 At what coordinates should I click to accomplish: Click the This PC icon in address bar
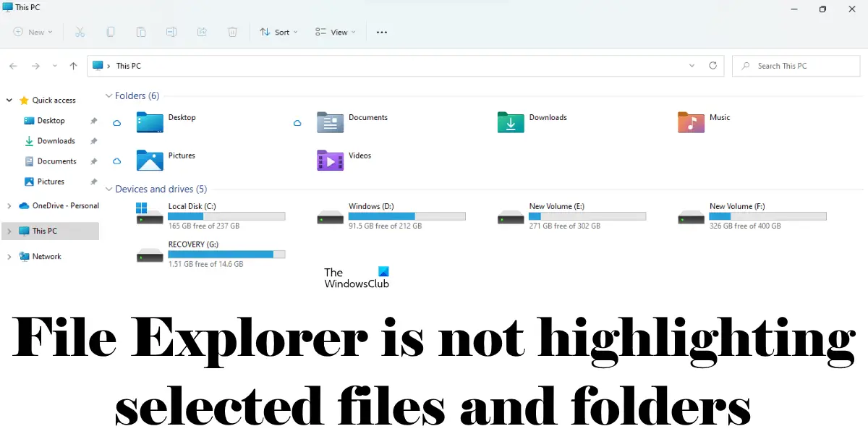[x=98, y=65]
